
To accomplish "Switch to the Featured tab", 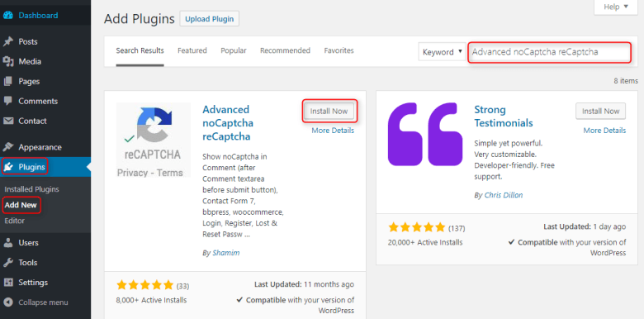I will (x=192, y=50).
